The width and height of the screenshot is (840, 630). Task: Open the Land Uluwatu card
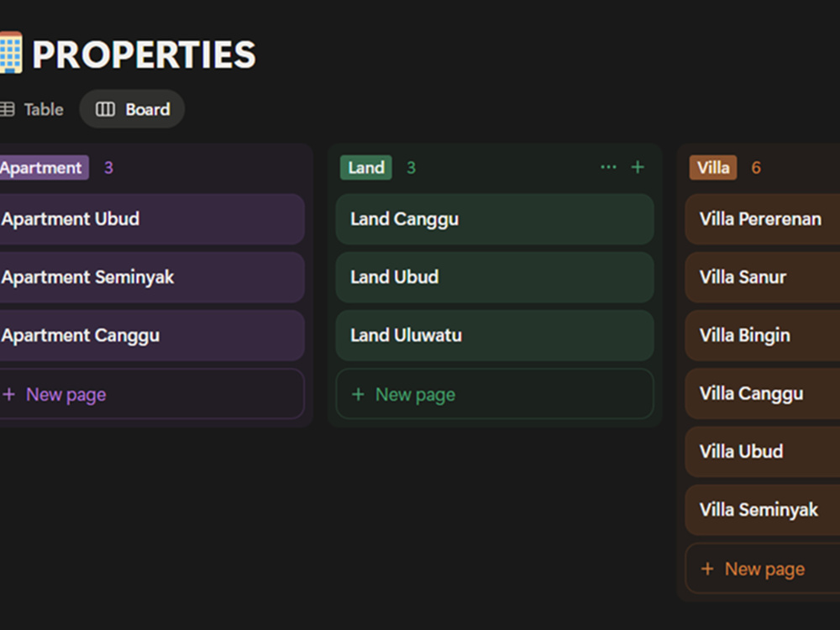pyautogui.click(x=495, y=335)
